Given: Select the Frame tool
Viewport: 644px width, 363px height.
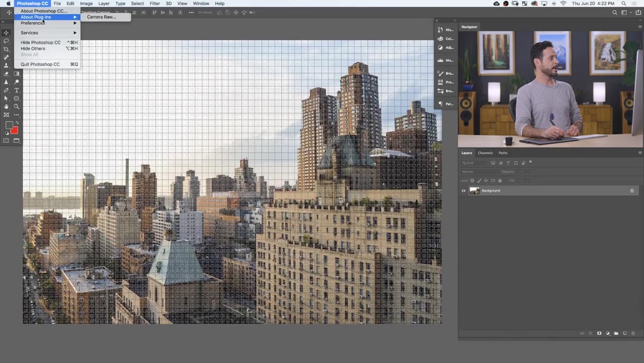Looking at the screenshot, I should click(6, 114).
